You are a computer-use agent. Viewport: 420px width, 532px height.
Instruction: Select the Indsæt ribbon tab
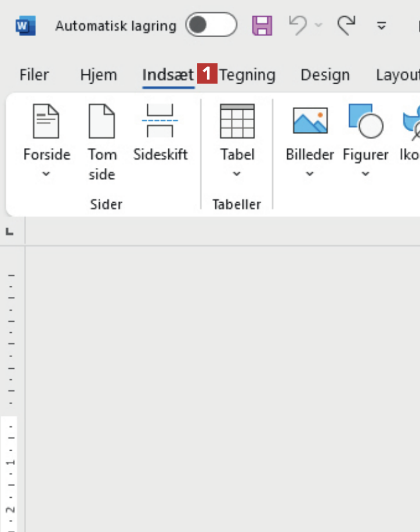click(168, 75)
